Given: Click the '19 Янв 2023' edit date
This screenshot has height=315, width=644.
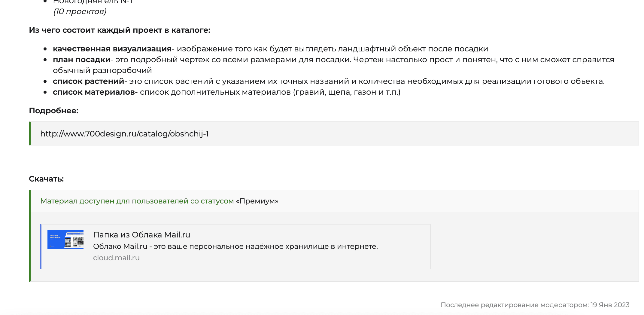Looking at the screenshot, I should click(x=610, y=305).
